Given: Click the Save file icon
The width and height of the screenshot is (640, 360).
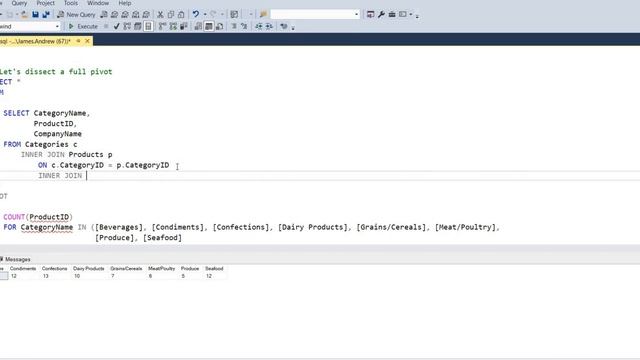Looking at the screenshot, I should (x=36, y=15).
